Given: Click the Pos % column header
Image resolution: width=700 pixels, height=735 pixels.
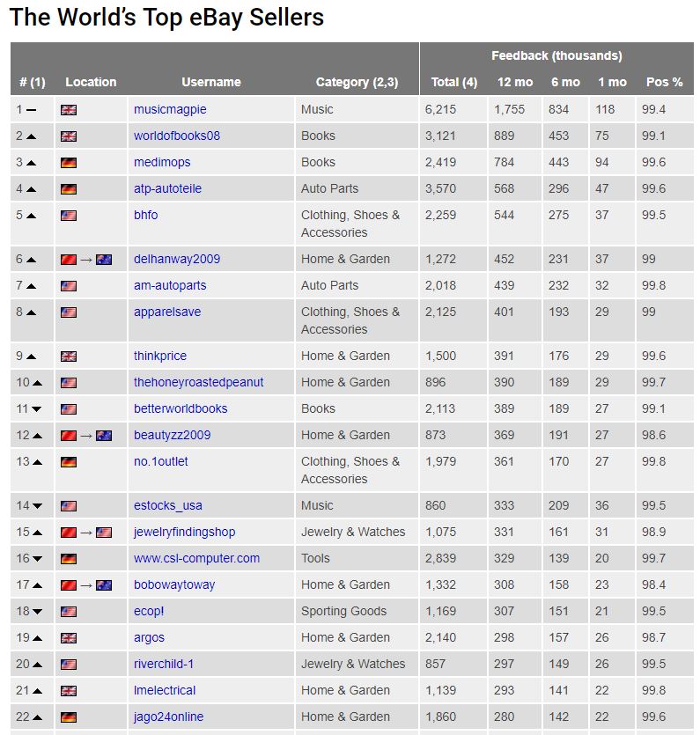Looking at the screenshot, I should click(664, 82).
